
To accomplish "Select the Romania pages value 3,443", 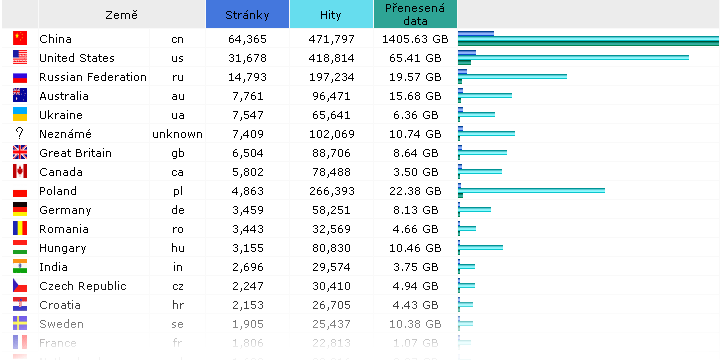I will point(247,229).
